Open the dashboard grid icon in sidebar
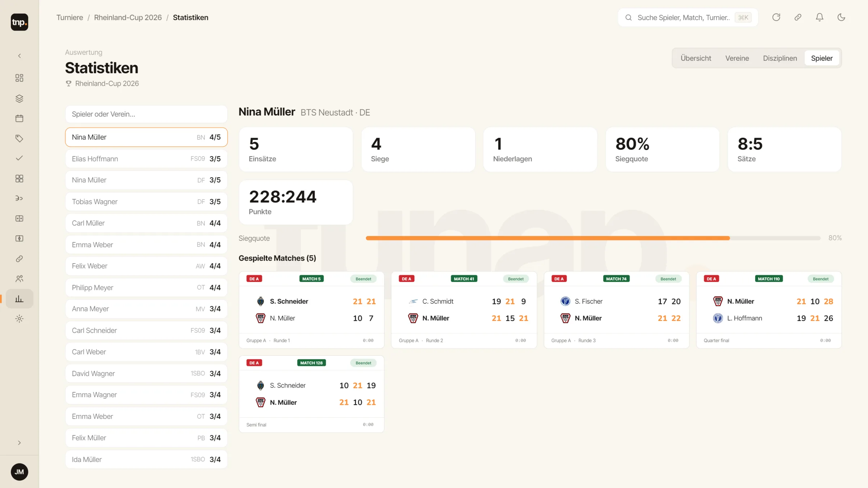This screenshot has width=868, height=488. pyautogui.click(x=20, y=78)
